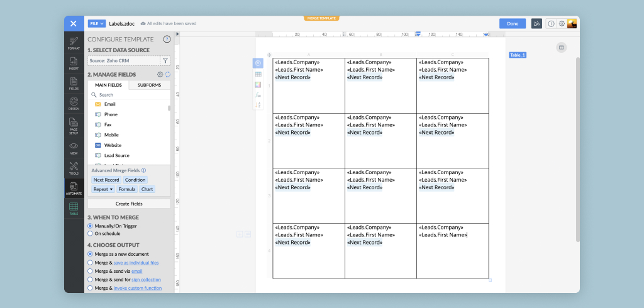Open the Table sidebar panel

pos(74,209)
